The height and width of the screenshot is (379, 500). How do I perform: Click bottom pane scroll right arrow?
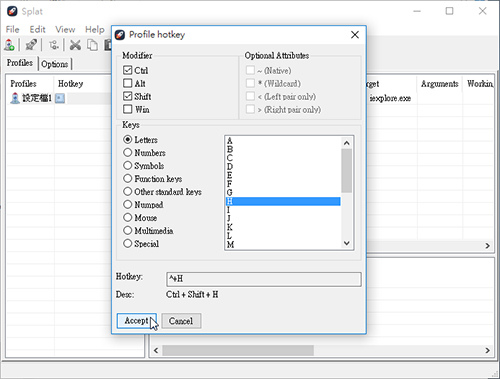(487, 350)
